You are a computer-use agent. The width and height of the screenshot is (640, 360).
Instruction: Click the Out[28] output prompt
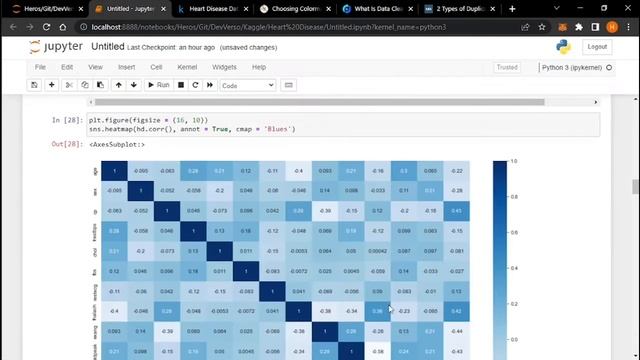pos(67,144)
